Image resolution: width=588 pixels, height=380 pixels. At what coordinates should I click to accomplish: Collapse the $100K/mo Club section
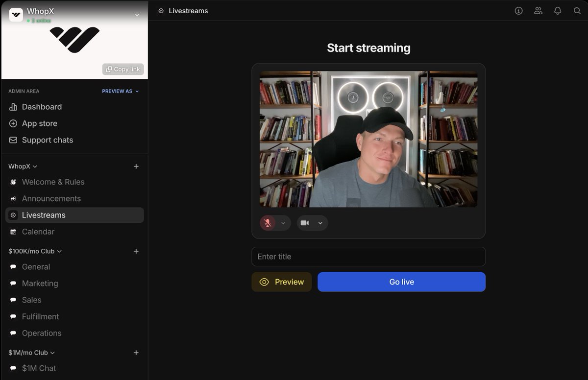click(x=59, y=251)
